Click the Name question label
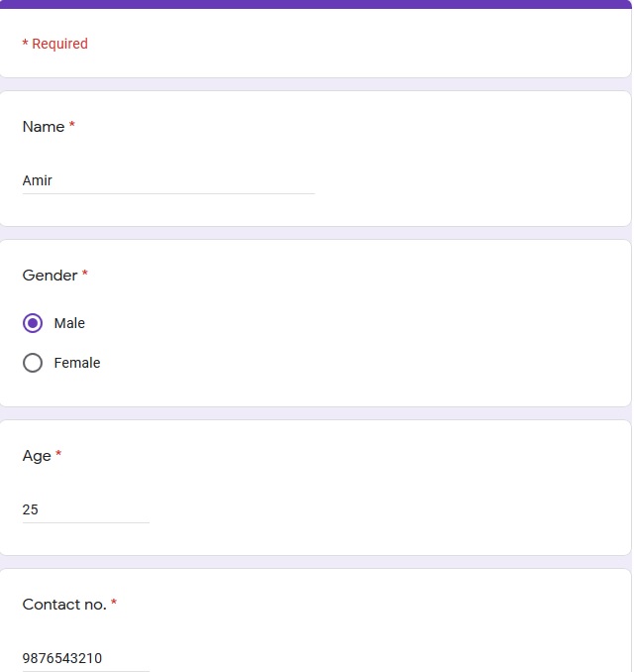This screenshot has height=672, width=635. pyautogui.click(x=44, y=127)
